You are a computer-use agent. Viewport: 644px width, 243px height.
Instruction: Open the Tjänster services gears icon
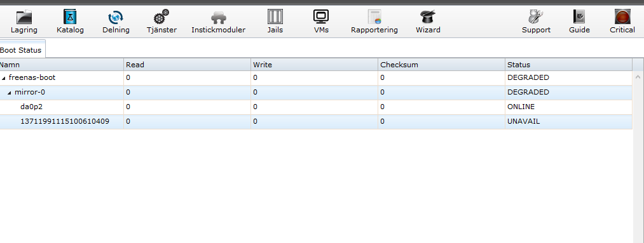coord(161,17)
